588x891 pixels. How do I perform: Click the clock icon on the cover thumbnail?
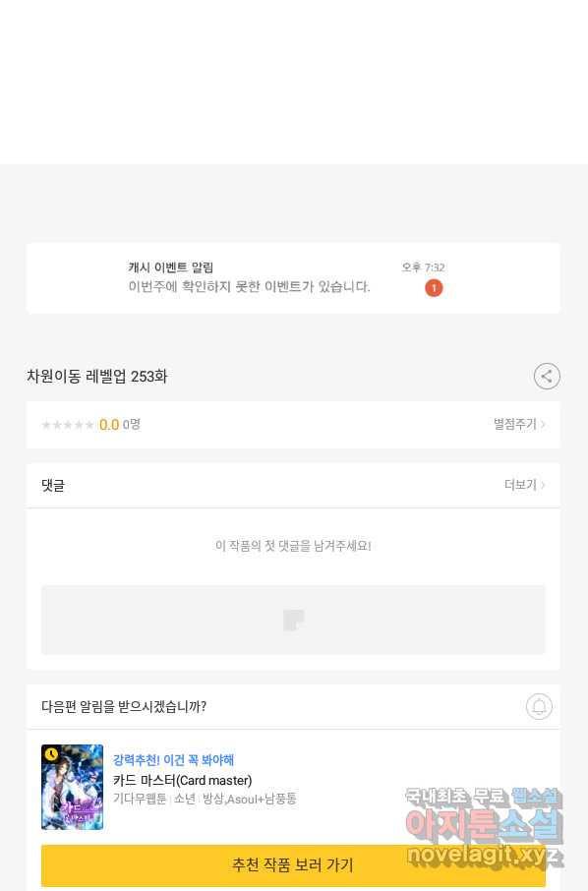tap(51, 754)
